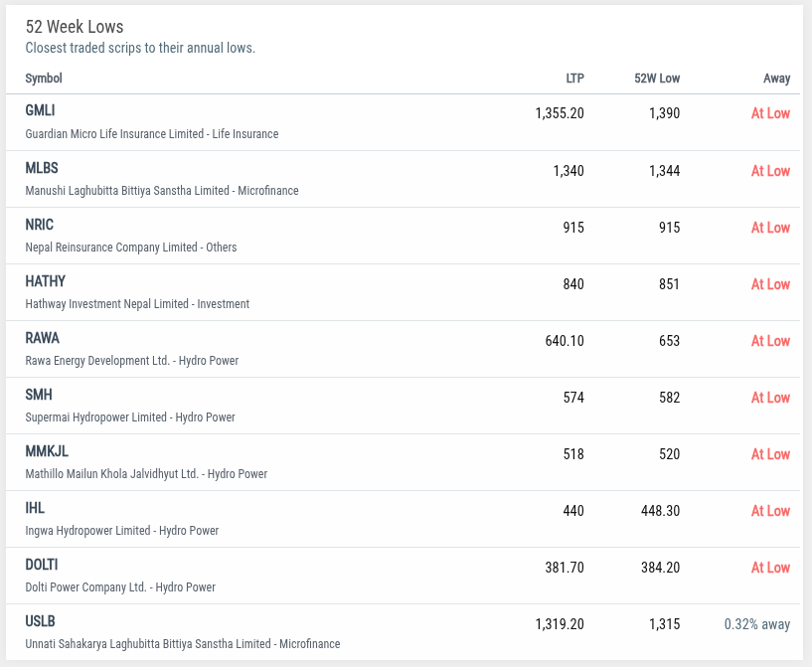Select the 52 Week Lows heading
The width and height of the screenshot is (812, 667).
pos(75,27)
